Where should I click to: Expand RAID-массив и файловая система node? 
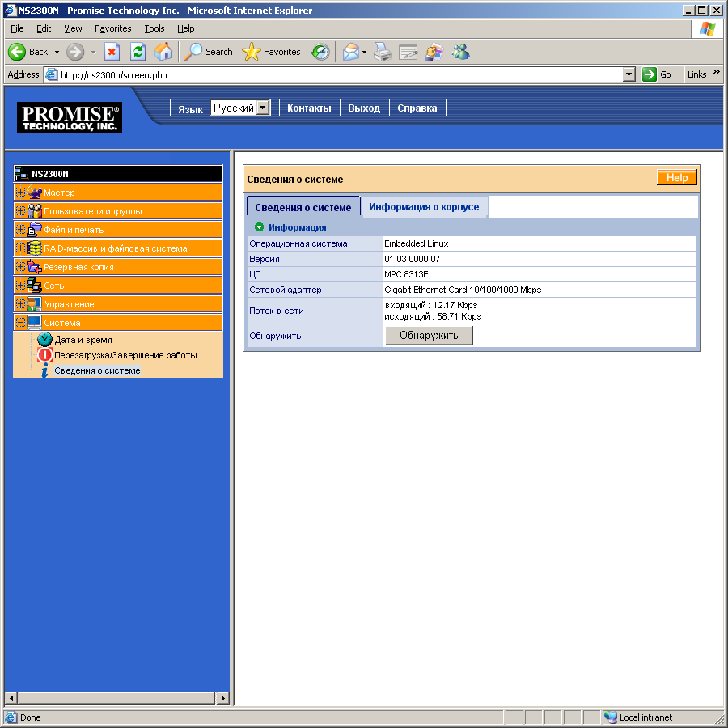pos(20,248)
